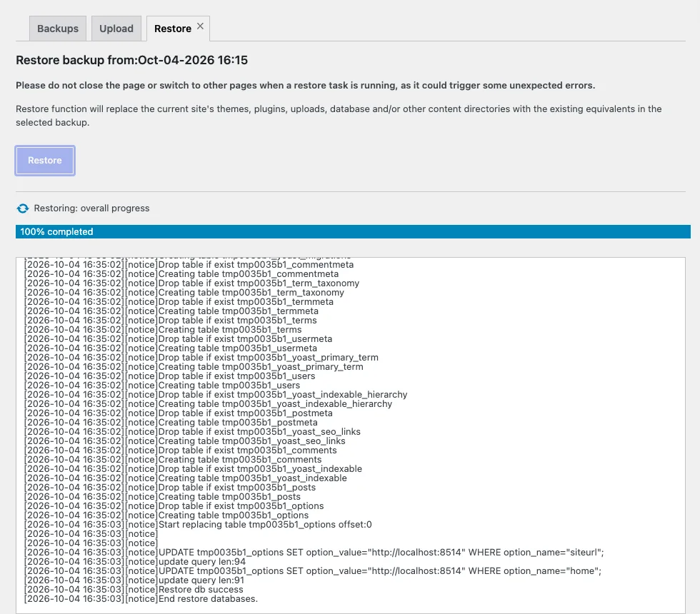Click 'Creating table tmp0035b1_yoast_indexable' log line

[x=186, y=478]
